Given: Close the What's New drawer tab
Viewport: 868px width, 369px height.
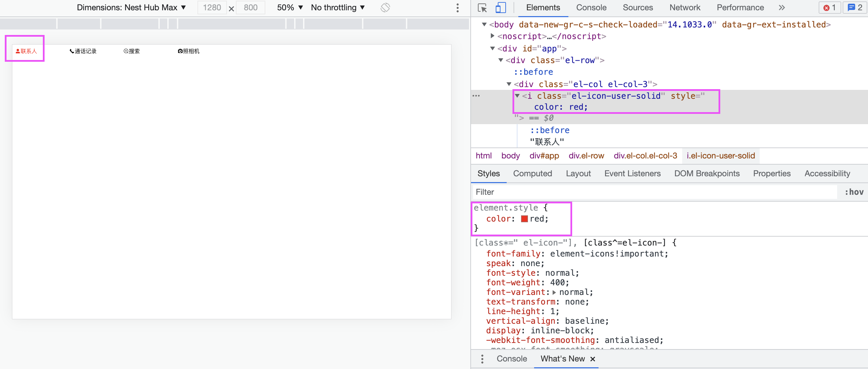Looking at the screenshot, I should [593, 359].
